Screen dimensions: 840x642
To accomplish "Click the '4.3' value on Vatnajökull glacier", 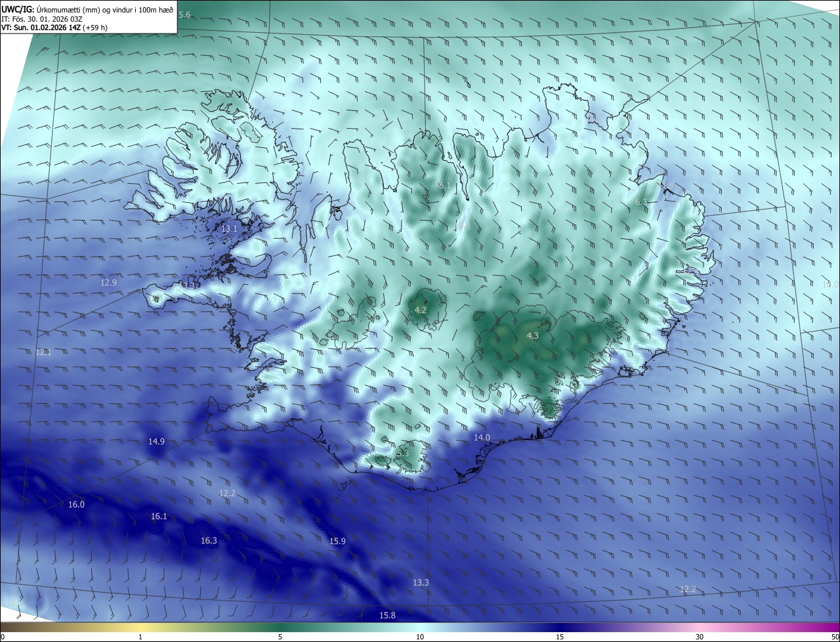I will [x=532, y=335].
